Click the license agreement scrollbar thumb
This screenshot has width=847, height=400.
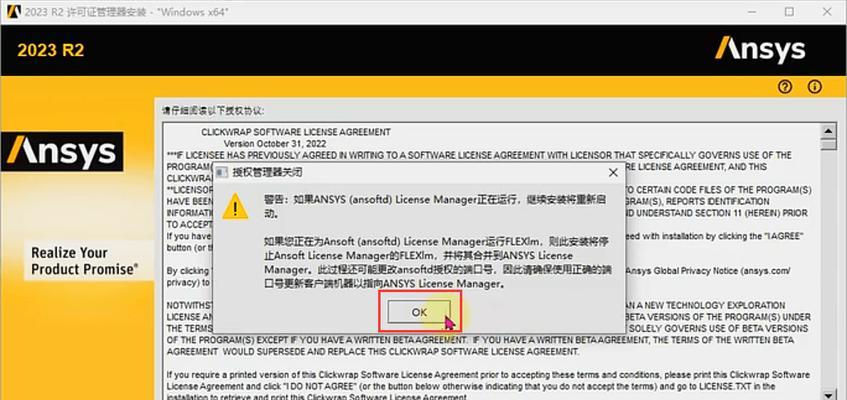828,144
